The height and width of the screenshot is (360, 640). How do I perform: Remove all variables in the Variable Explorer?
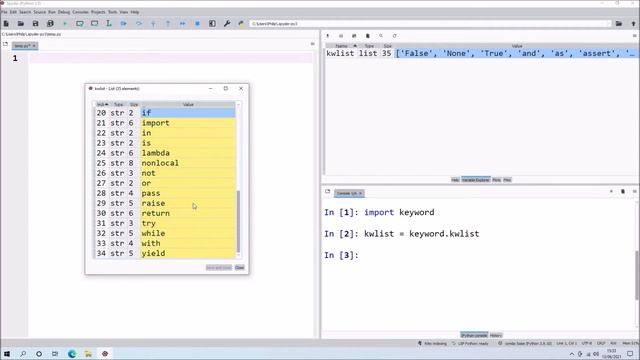367,36
